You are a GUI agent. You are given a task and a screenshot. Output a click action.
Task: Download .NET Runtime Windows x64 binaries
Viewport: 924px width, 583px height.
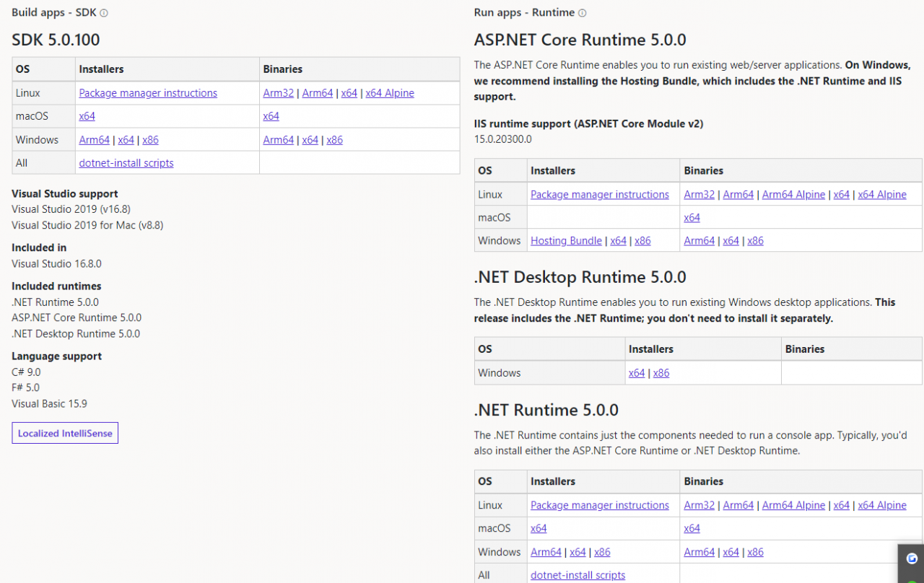click(731, 552)
